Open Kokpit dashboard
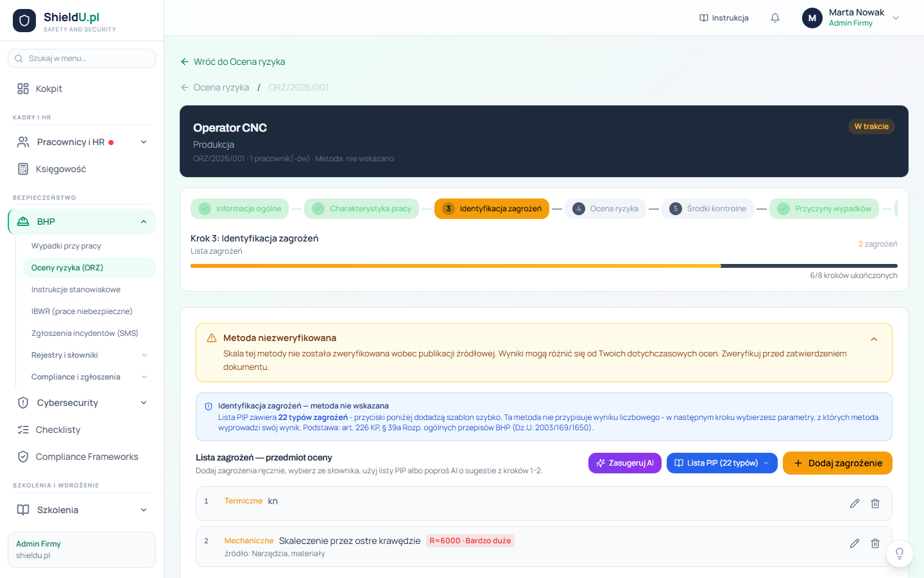The height and width of the screenshot is (578, 924). tap(81, 89)
